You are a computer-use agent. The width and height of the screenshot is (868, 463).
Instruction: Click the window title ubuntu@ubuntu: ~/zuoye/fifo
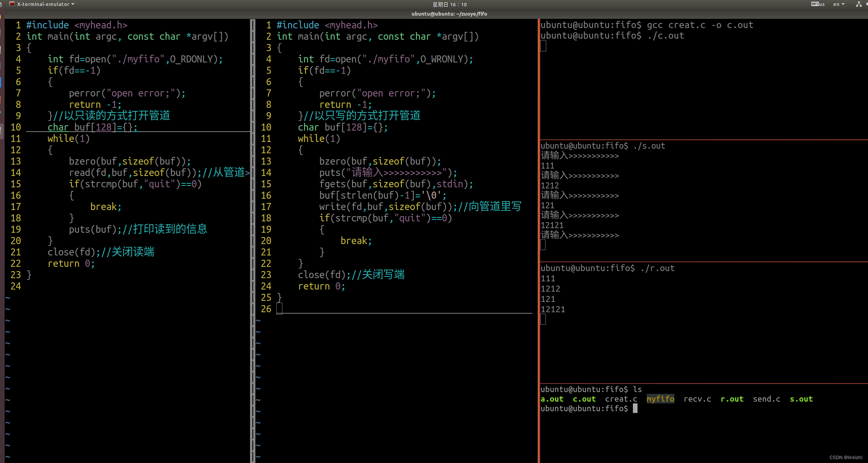[x=449, y=14]
